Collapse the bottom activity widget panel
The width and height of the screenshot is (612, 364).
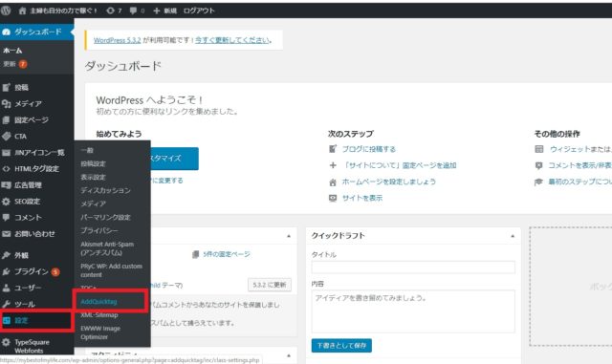point(289,355)
